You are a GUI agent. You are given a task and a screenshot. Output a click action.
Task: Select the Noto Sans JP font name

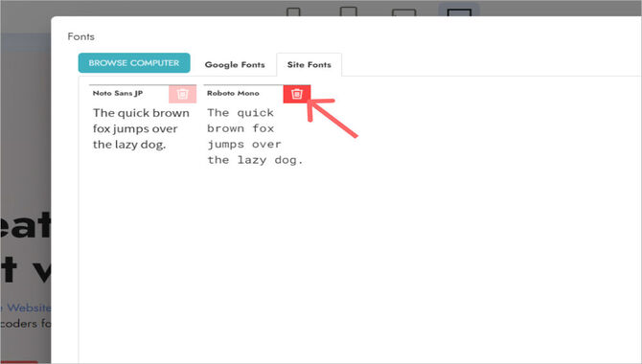click(x=118, y=93)
